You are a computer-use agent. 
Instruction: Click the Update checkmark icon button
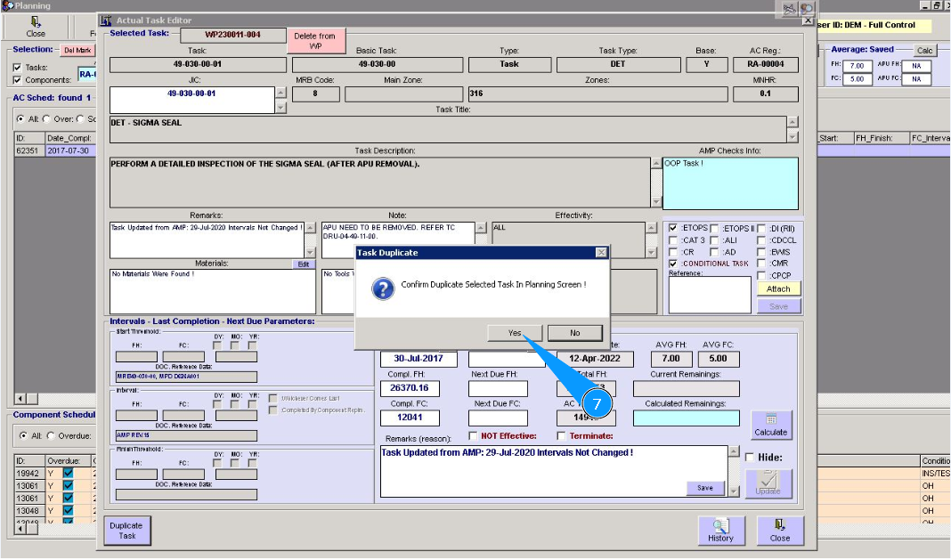click(x=768, y=483)
